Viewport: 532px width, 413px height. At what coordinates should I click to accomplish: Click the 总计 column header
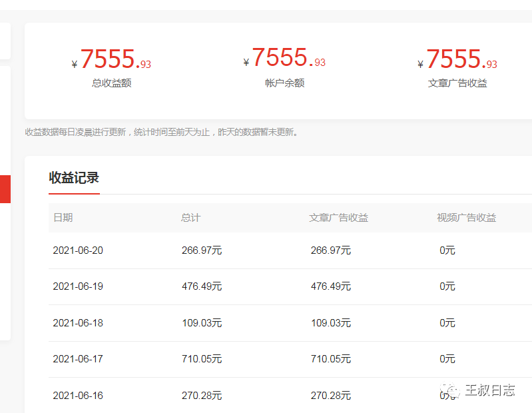[190, 218]
